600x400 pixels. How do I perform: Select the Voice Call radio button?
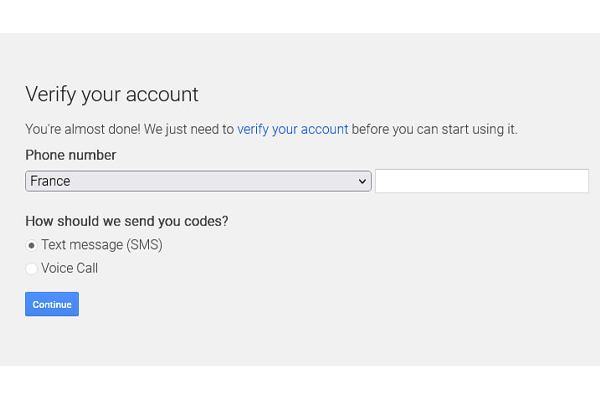coord(31,268)
